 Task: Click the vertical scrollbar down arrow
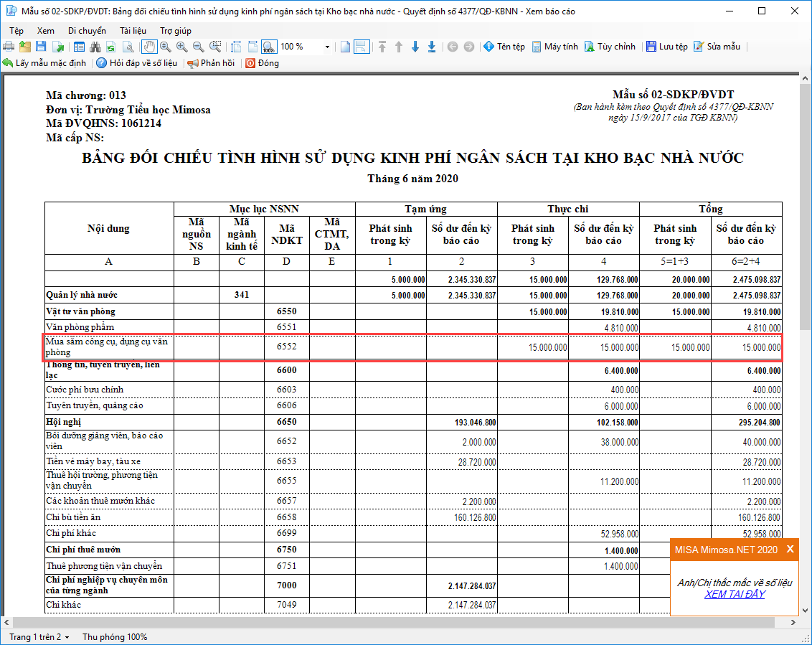[805, 611]
